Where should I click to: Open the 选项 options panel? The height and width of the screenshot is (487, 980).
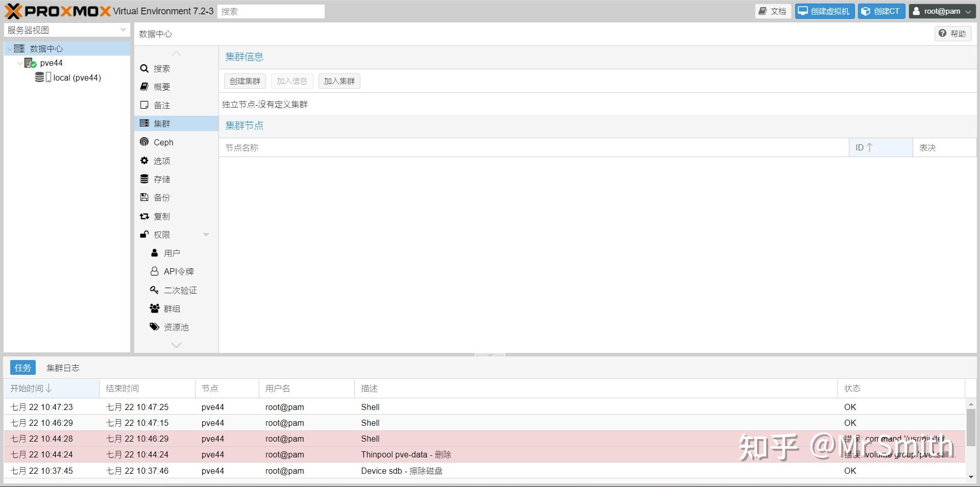click(162, 160)
